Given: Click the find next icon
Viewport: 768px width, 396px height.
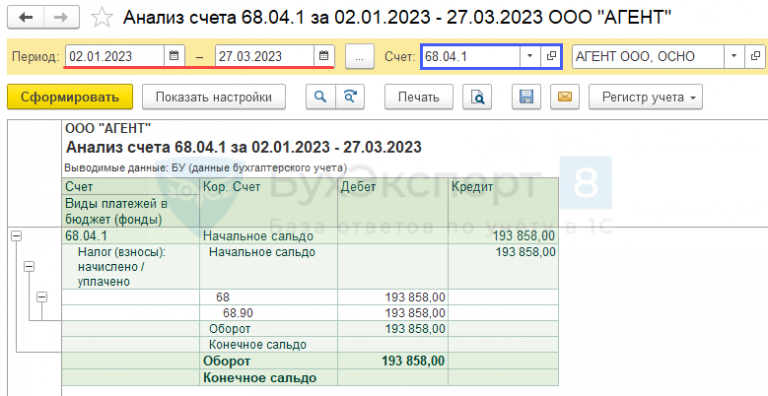Looking at the screenshot, I should tap(350, 97).
